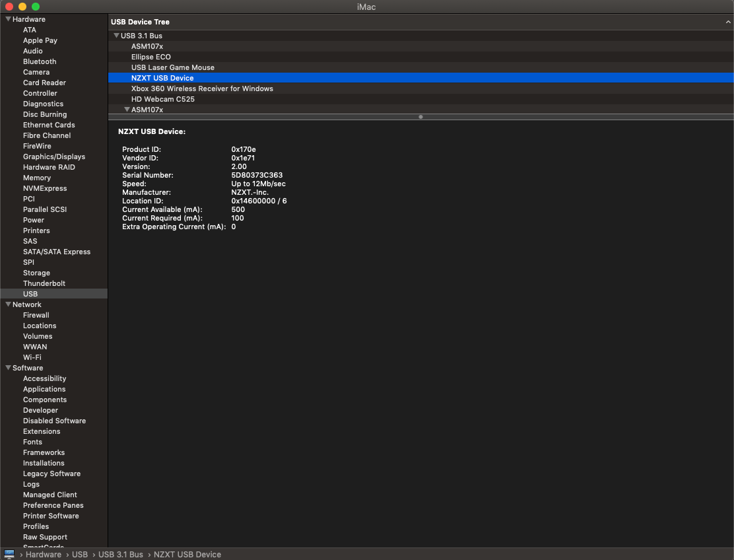View Wi-Fi network information
Viewport: 734px width, 560px height.
click(x=32, y=357)
